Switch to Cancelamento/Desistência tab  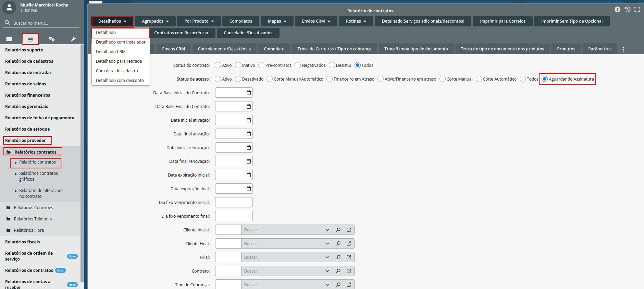224,49
